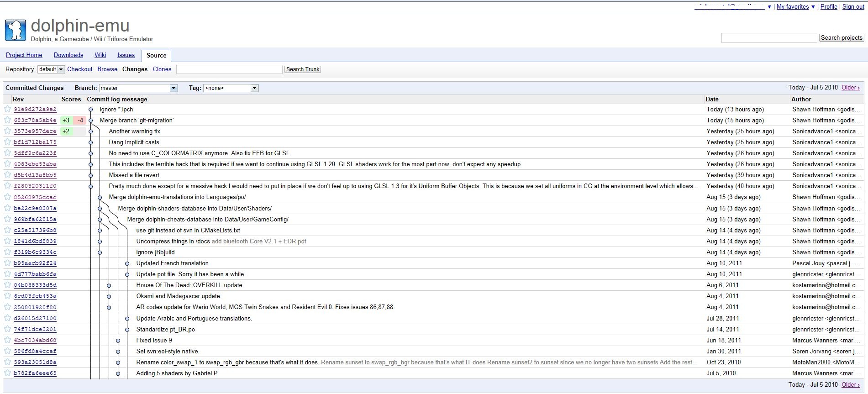The height and width of the screenshot is (394, 868).
Task: Click the +2 score on Another warning fix
Action: pos(66,131)
